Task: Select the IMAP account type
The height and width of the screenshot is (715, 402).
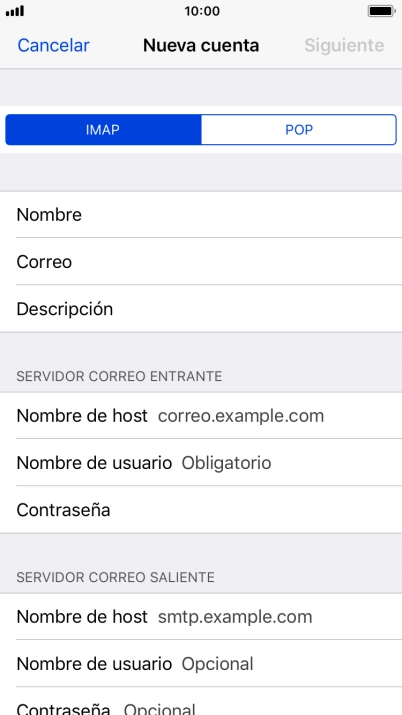Action: [x=103, y=130]
